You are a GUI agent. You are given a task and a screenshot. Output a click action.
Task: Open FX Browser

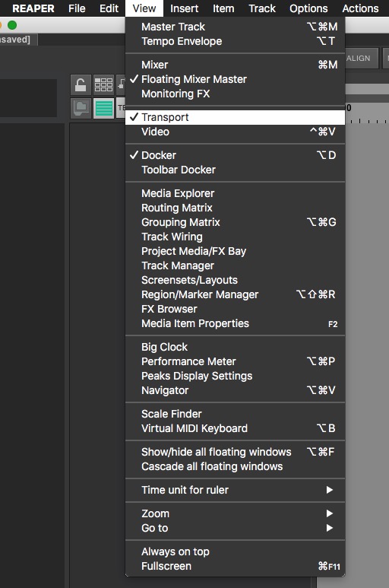235,309
